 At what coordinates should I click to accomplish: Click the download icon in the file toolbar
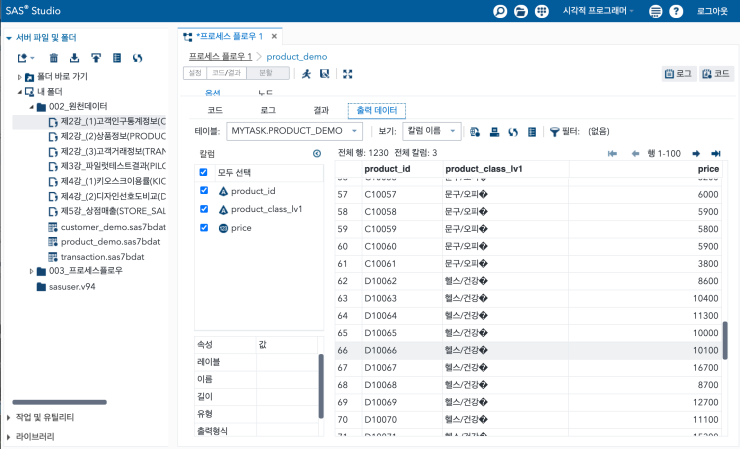click(75, 58)
